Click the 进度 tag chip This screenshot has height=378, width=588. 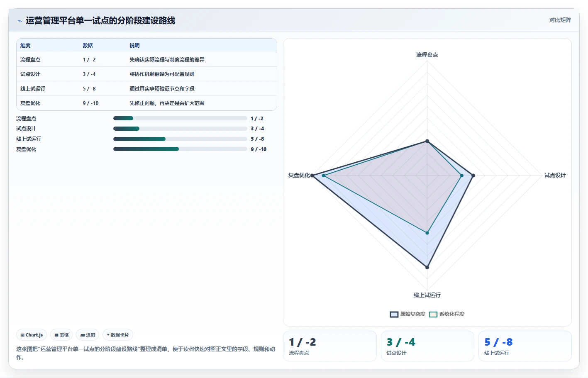point(88,335)
